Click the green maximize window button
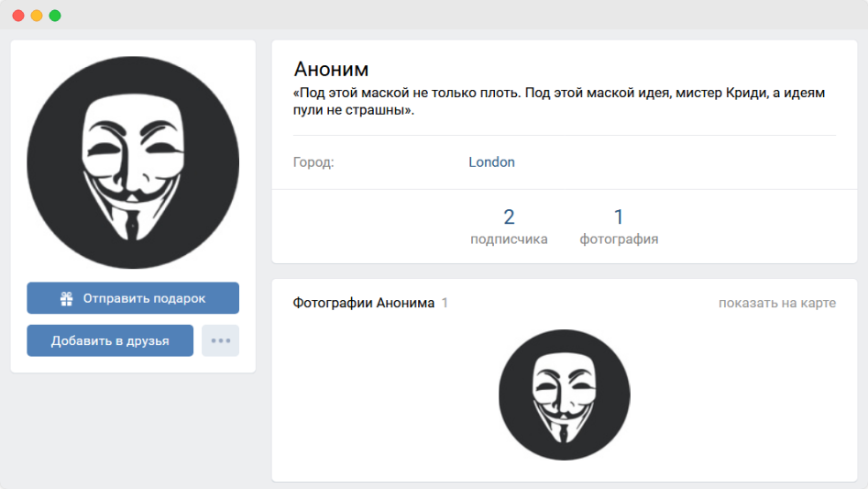This screenshot has width=868, height=489. point(55,16)
